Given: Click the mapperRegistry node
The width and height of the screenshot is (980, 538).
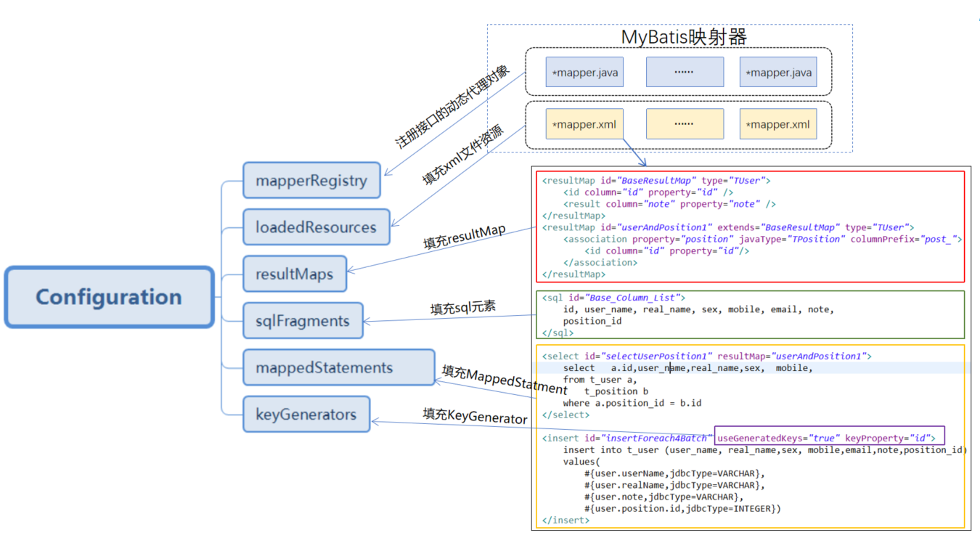Looking at the screenshot, I should point(311,180).
